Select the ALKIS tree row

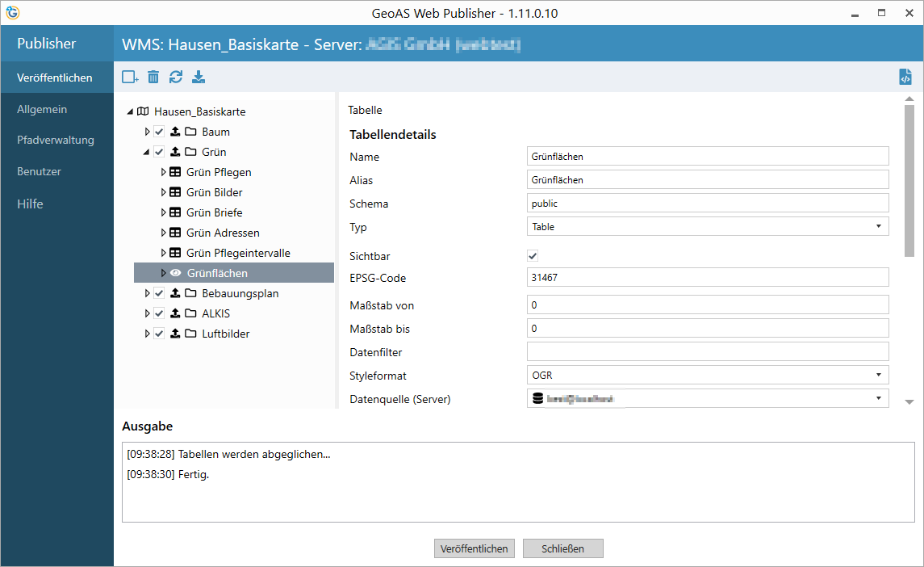235,313
